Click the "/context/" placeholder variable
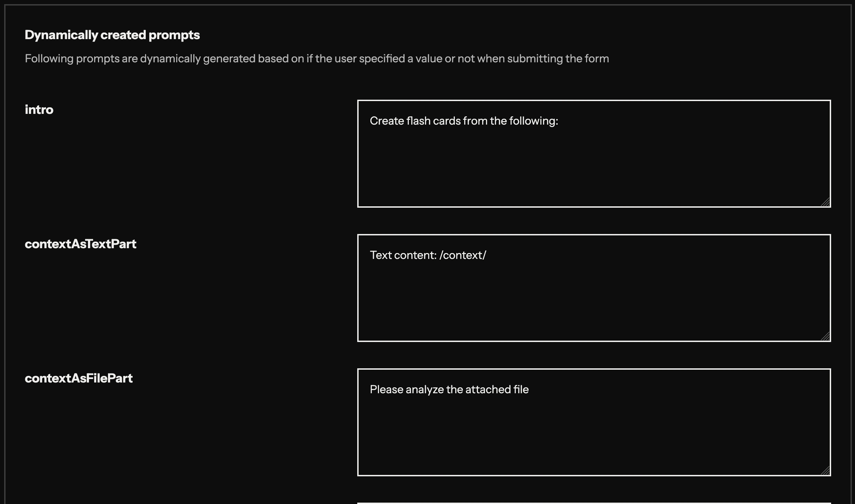The height and width of the screenshot is (504, 855). click(x=463, y=255)
